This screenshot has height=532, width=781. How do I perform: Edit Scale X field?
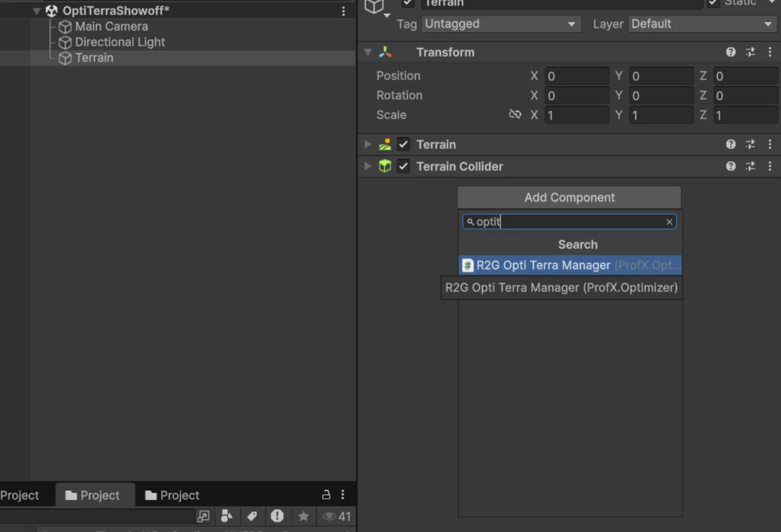click(577, 115)
